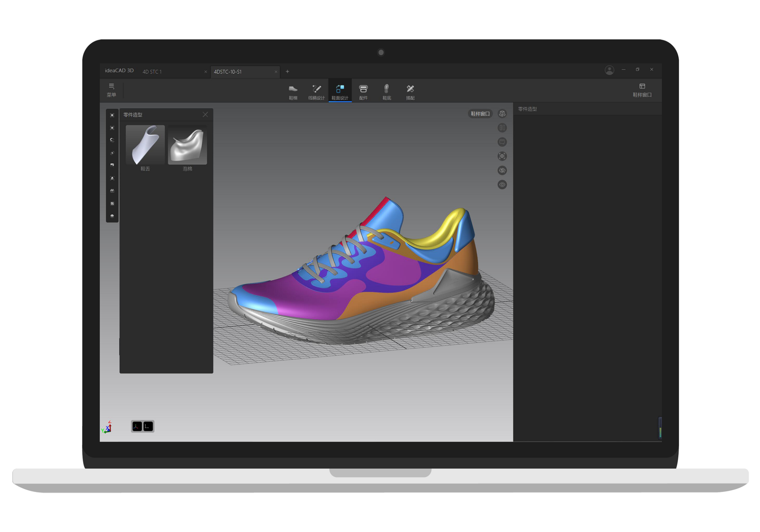Click the 零件造型 header in right panel
The width and height of the screenshot is (760, 532).
pos(527,109)
